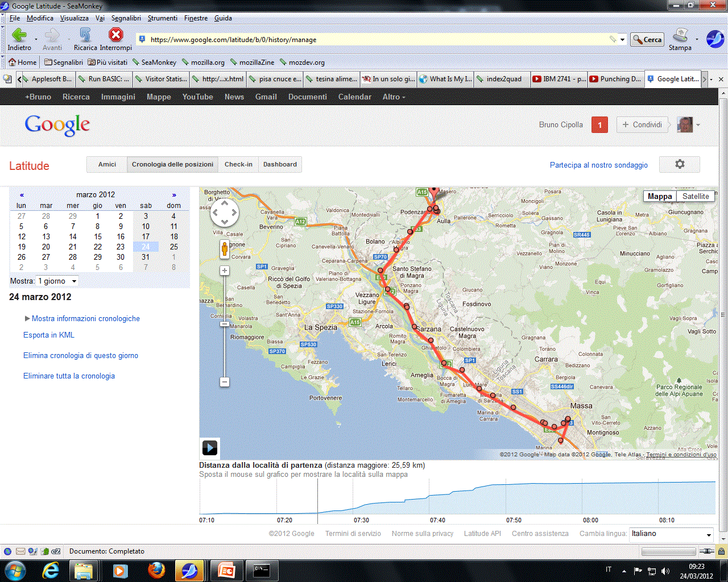Click the Cerca search button
This screenshot has height=582, width=728.
[x=647, y=40]
